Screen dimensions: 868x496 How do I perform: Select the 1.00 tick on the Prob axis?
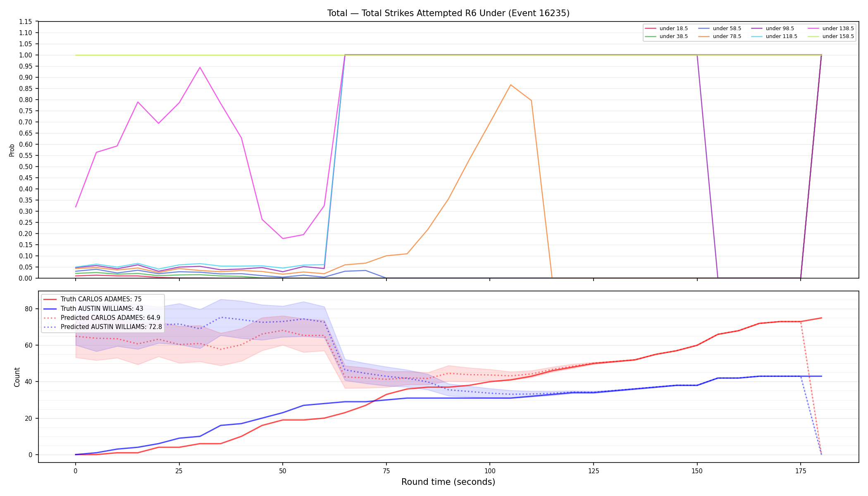coord(25,55)
